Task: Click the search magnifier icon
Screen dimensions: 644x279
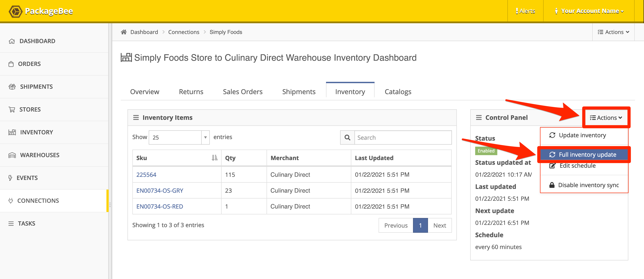Action: tap(347, 137)
